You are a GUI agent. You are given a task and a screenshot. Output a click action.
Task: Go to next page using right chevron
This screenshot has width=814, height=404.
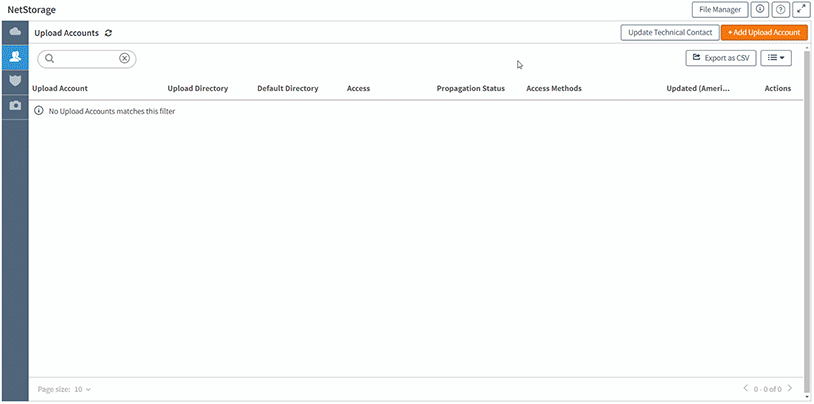(790, 388)
